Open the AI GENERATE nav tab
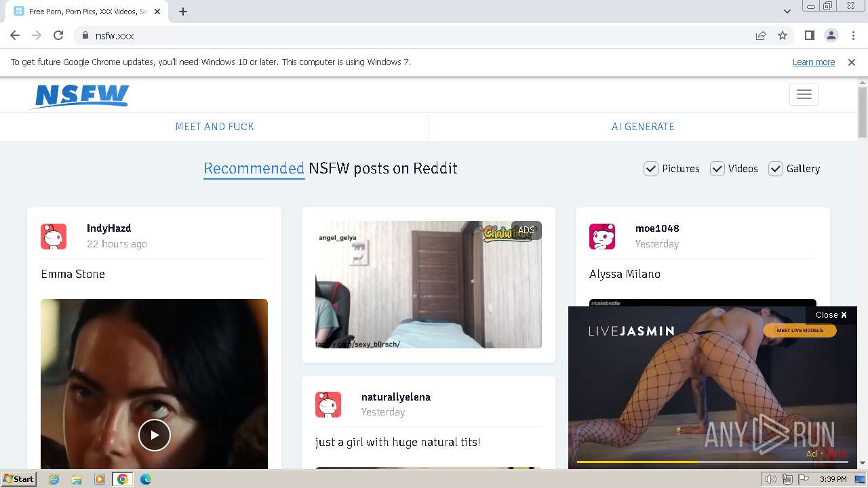868x488 pixels. pos(643,127)
